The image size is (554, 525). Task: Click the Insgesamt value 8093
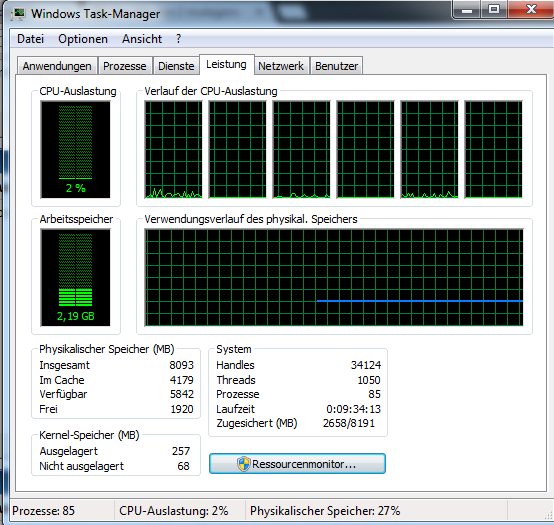(x=181, y=365)
